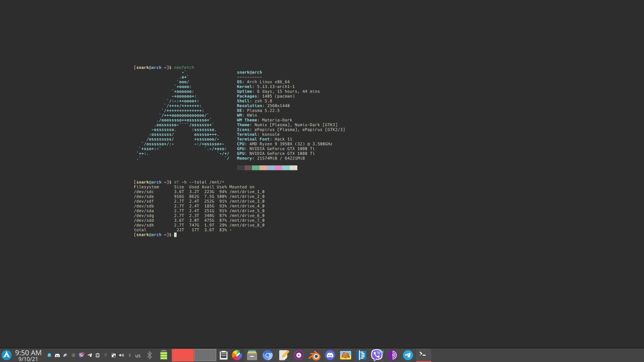Click the 'CPU: AMD Ryzen 9 3950X' line
The image size is (644, 362).
(x=285, y=144)
